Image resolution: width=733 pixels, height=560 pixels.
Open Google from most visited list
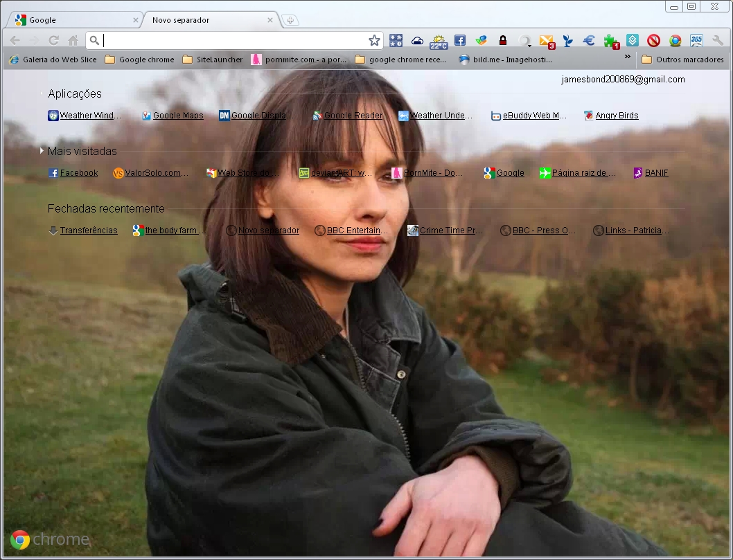(504, 173)
